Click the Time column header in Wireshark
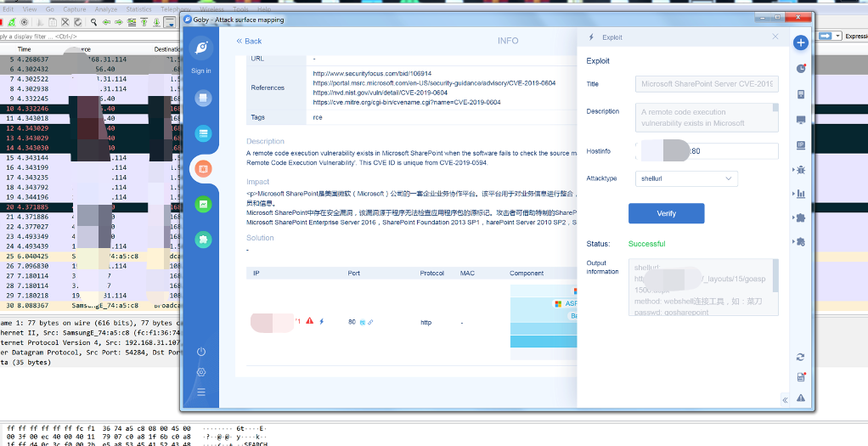The height and width of the screenshot is (446, 868). pyautogui.click(x=25, y=49)
